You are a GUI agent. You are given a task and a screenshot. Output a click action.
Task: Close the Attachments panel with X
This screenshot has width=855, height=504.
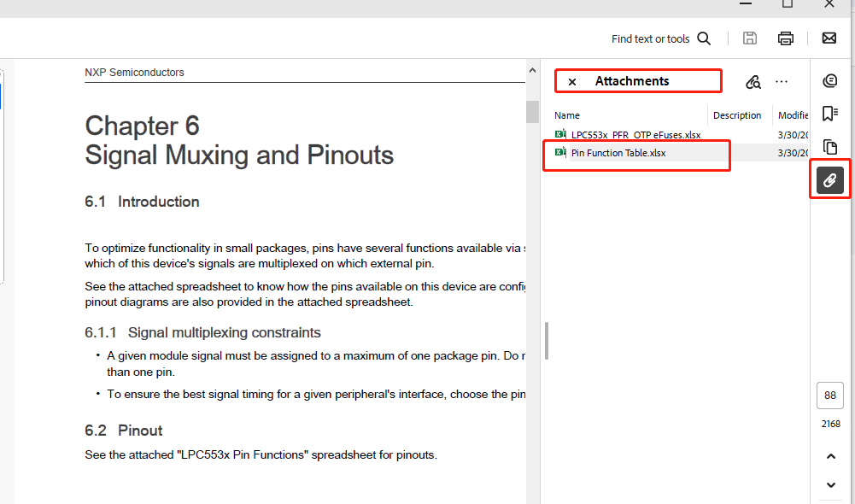[x=571, y=80]
